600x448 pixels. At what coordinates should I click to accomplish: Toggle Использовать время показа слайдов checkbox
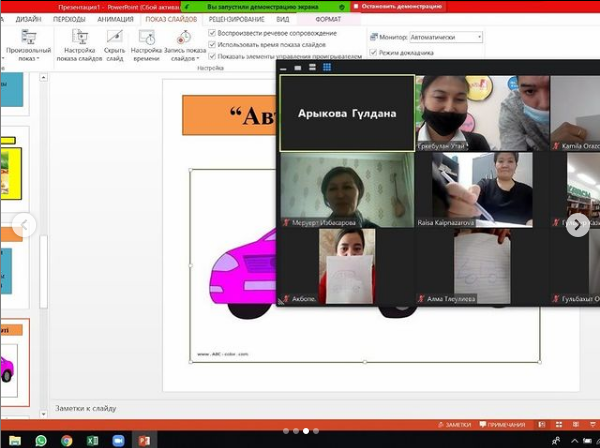212,45
